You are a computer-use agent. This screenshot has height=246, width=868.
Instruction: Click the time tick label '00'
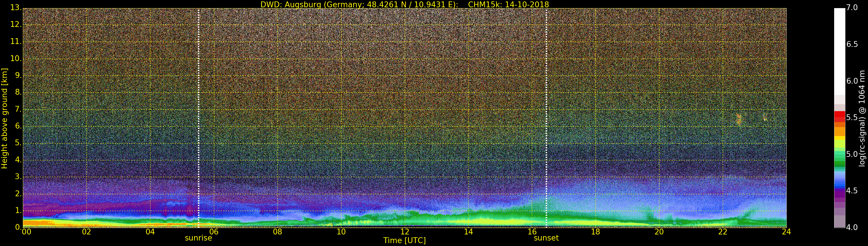[27, 232]
